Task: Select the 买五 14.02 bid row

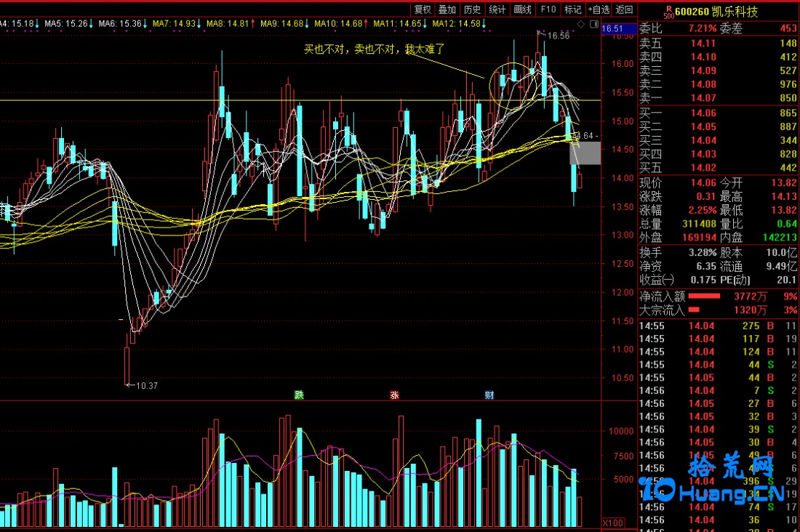Action: [x=719, y=168]
